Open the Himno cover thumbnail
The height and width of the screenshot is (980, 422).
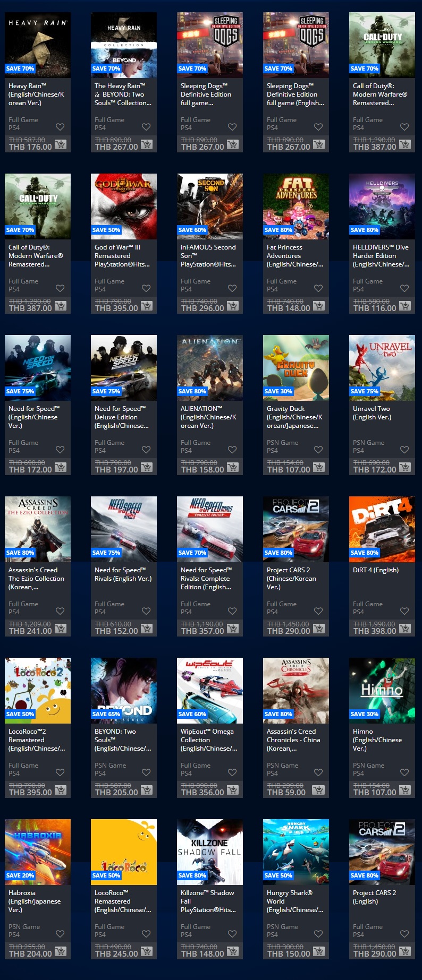382,691
